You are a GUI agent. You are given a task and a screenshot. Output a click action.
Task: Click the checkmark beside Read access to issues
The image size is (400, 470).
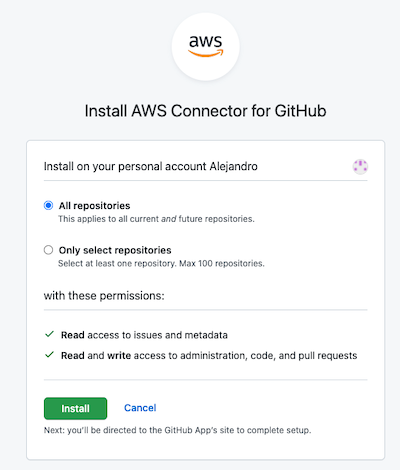(x=49, y=334)
